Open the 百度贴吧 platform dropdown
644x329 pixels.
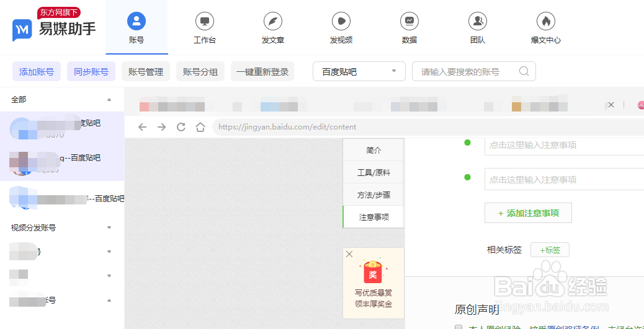tap(359, 71)
